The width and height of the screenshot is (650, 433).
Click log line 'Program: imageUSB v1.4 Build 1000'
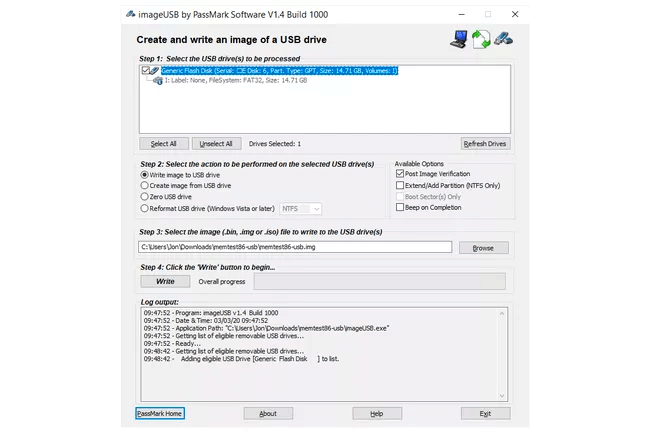pyautogui.click(x=211, y=313)
